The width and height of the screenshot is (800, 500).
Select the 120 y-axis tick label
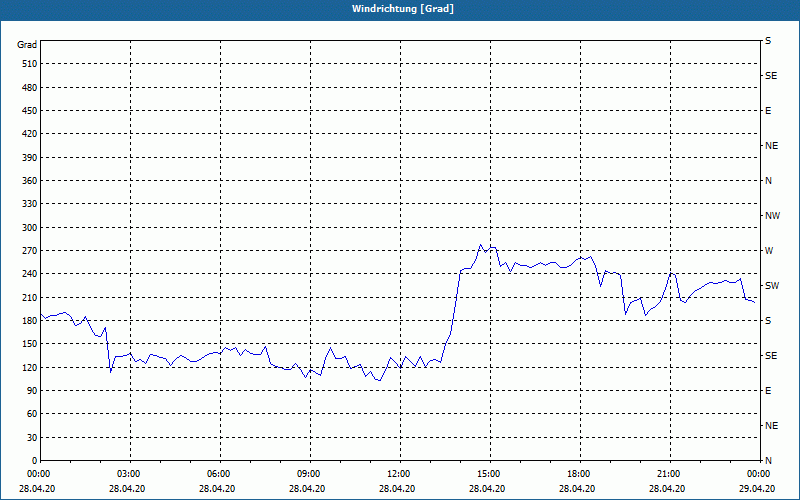pos(30,367)
